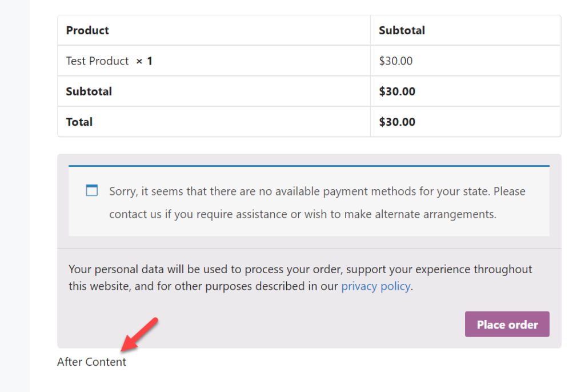Screen dimensions: 585x392
Task: Click the blue line above payment notice
Action: 309,166
